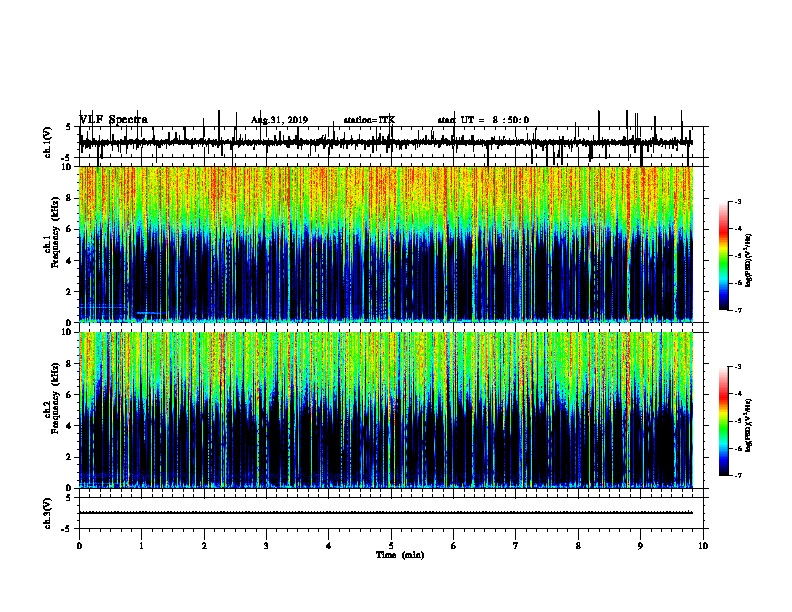The width and height of the screenshot is (792, 612).
Task: Click the "VLF Spectra" plot title
Action: pyautogui.click(x=114, y=120)
